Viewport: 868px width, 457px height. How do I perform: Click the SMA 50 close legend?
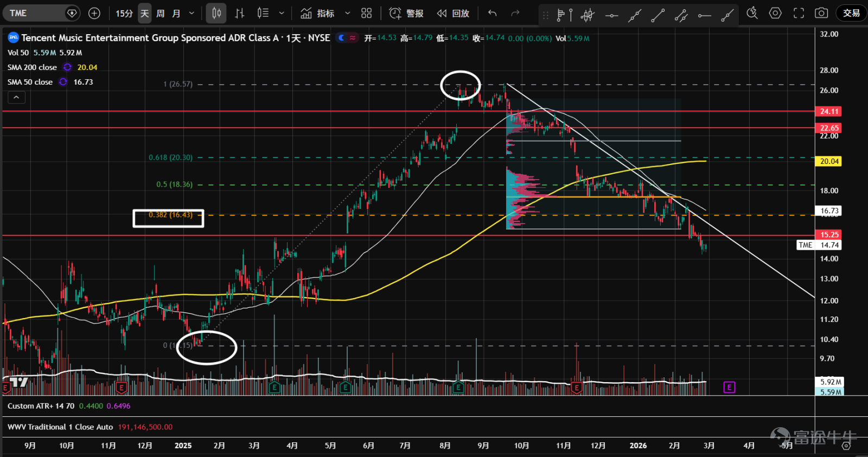point(30,82)
